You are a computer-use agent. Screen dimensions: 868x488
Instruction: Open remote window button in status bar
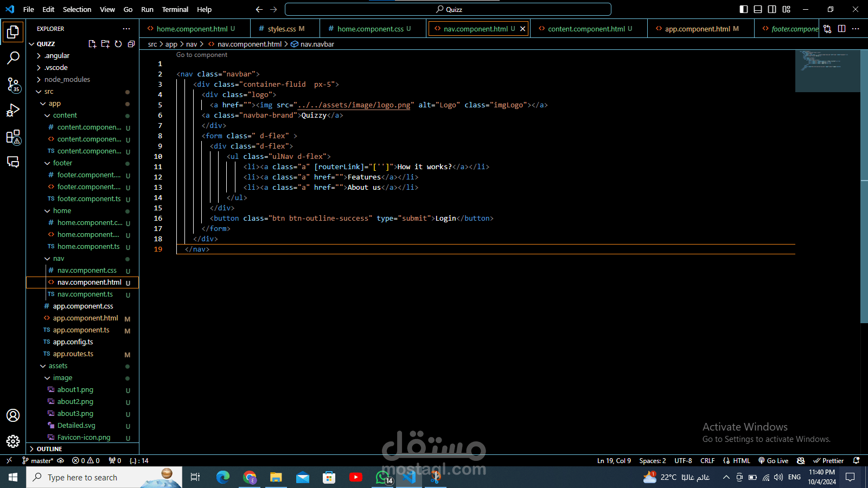(x=9, y=460)
